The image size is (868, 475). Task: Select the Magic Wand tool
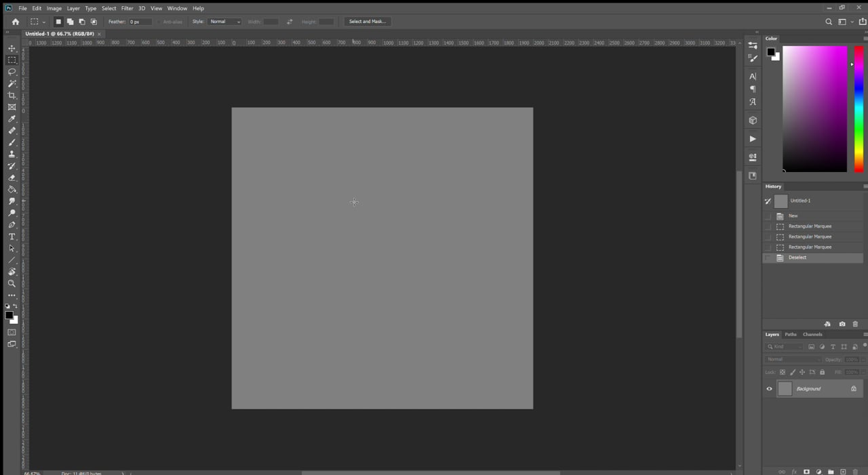click(x=12, y=83)
